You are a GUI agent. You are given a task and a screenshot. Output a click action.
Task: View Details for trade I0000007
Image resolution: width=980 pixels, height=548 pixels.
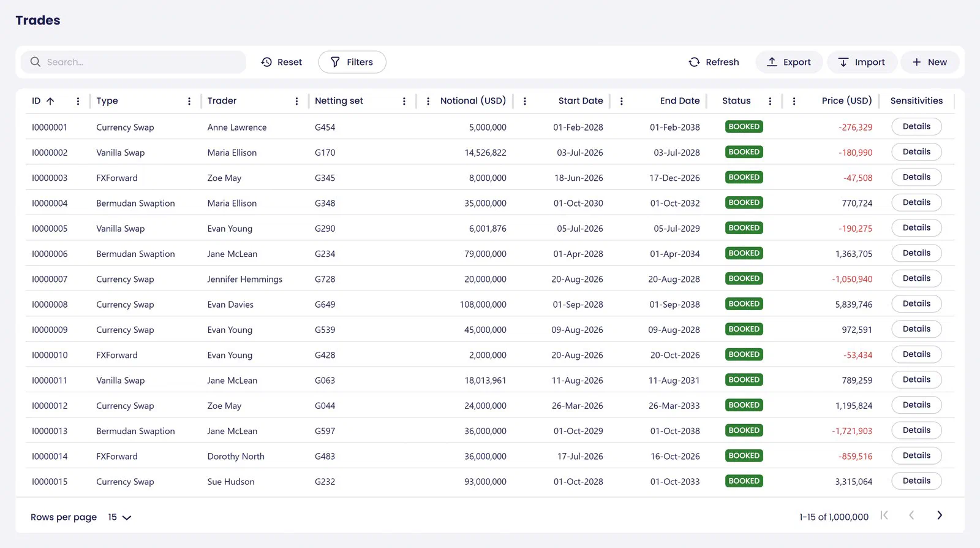[916, 278]
